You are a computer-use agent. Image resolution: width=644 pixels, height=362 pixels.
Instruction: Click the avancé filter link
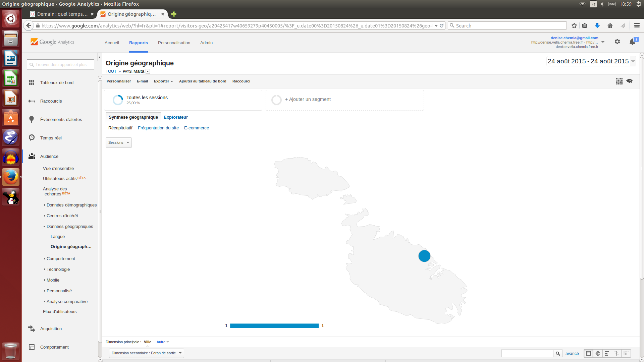(572, 354)
